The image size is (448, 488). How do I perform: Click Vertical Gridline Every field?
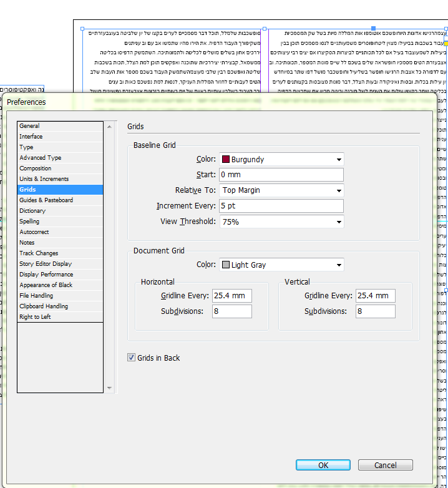376,296
